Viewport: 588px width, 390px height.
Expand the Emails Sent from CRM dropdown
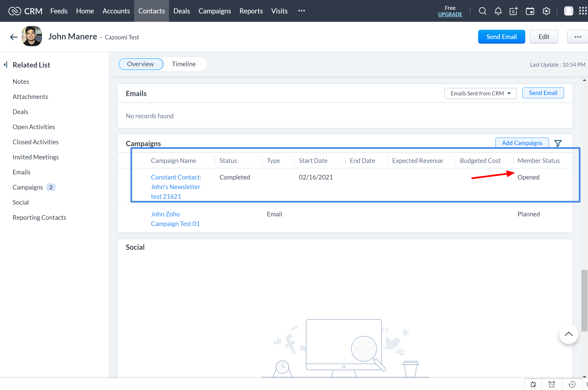480,93
